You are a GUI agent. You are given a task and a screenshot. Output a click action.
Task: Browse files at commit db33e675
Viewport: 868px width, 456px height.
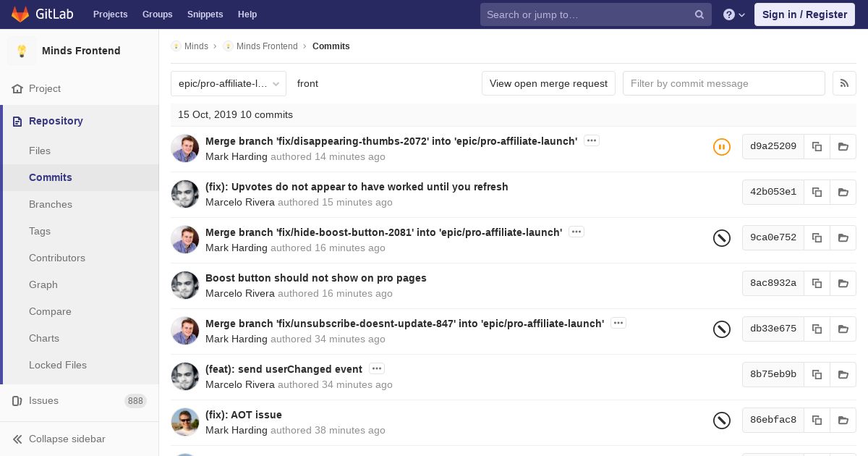click(x=843, y=329)
